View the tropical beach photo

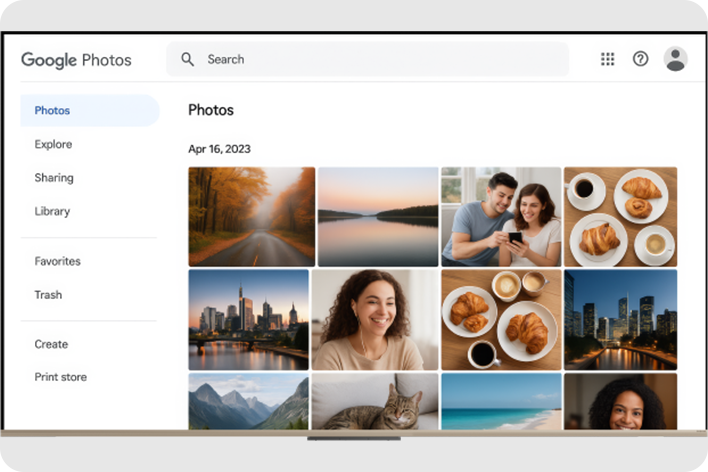pyautogui.click(x=501, y=402)
